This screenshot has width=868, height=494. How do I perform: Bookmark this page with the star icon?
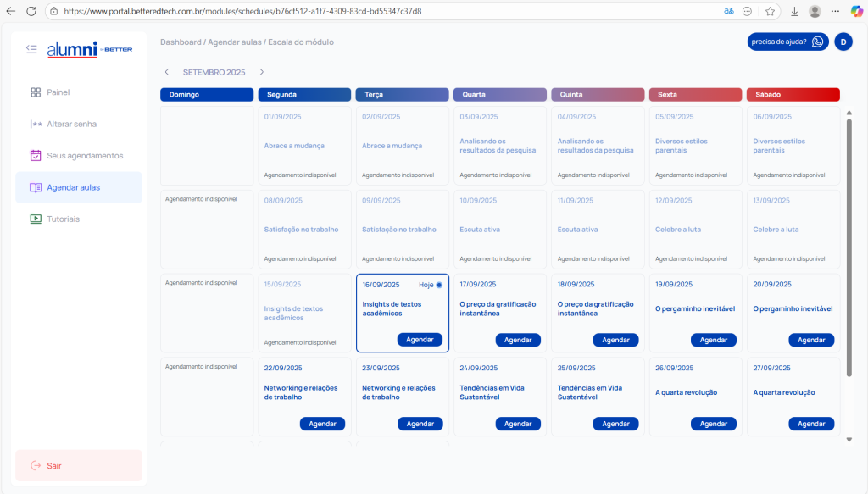770,12
